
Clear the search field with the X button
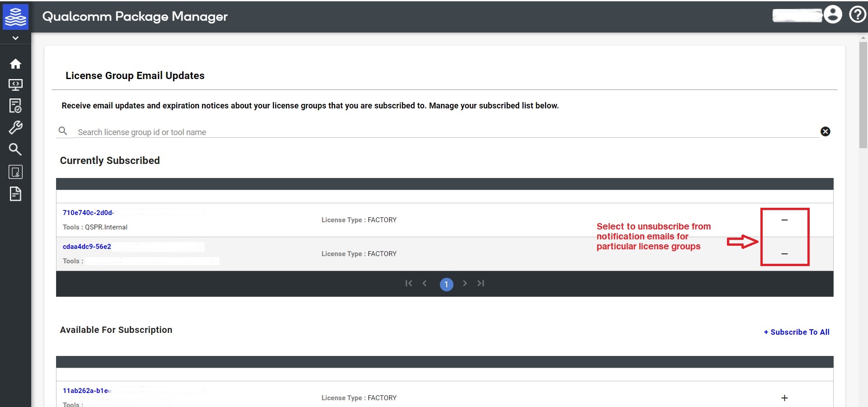click(x=826, y=131)
